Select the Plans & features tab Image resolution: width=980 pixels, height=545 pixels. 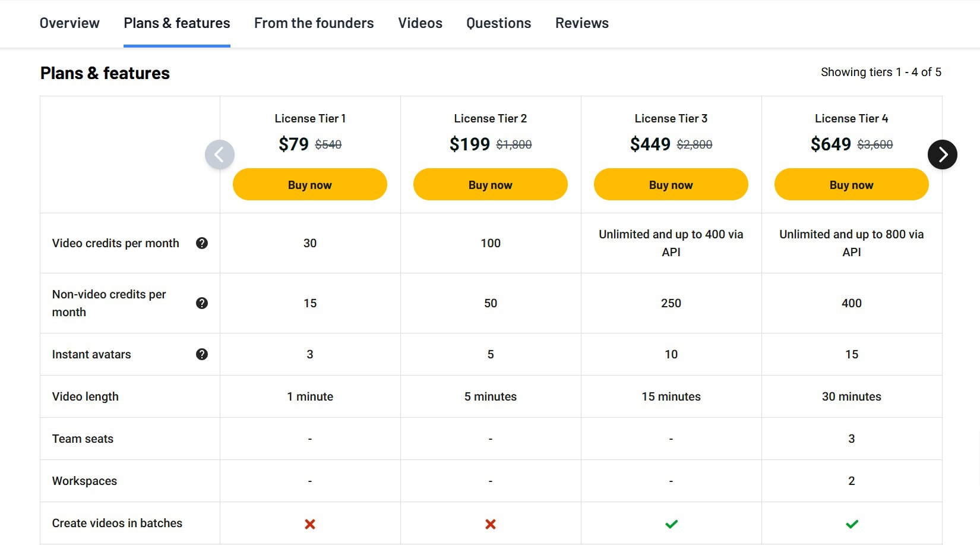[177, 23]
